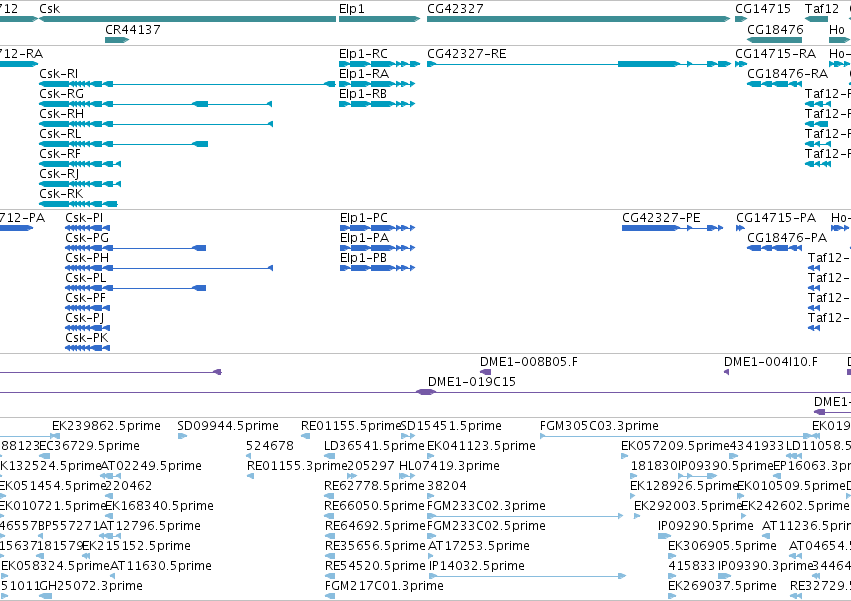The image size is (851, 601).
Task: Click the SD09944.5prime EST label
Action: (228, 426)
